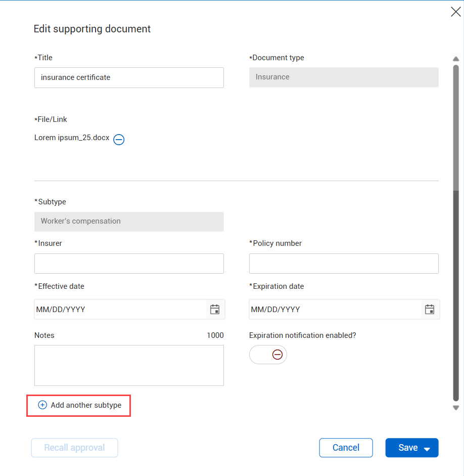Click the Title input field
The height and width of the screenshot is (476, 464).
click(129, 78)
